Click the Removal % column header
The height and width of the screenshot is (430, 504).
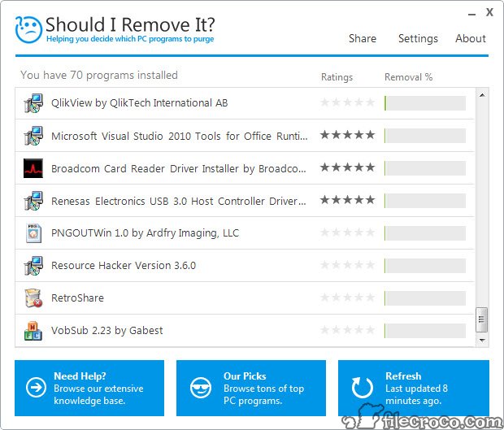tap(409, 77)
